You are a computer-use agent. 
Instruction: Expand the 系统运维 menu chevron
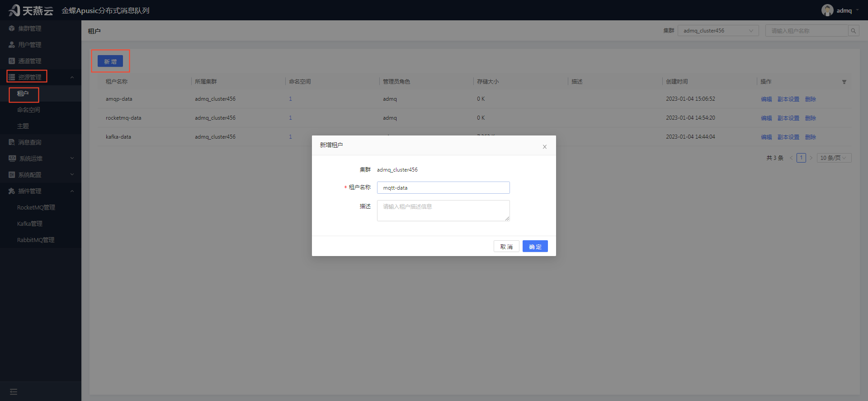click(x=72, y=159)
